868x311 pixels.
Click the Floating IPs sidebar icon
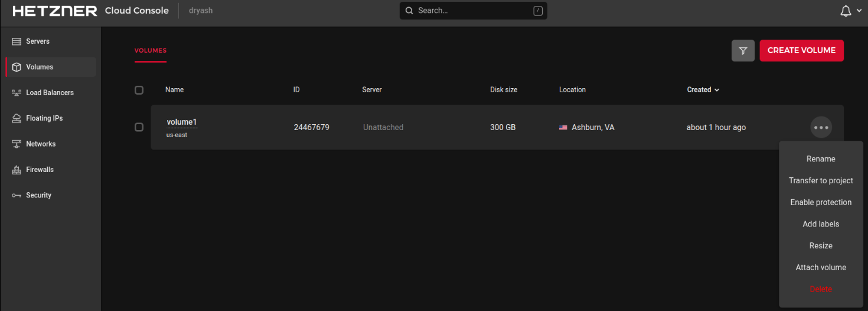point(17,118)
